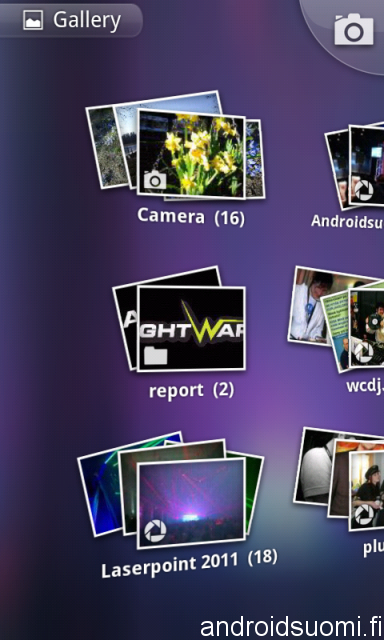Click the Gallery title button
Viewport: 384px width, 640px height.
pyautogui.click(x=70, y=20)
